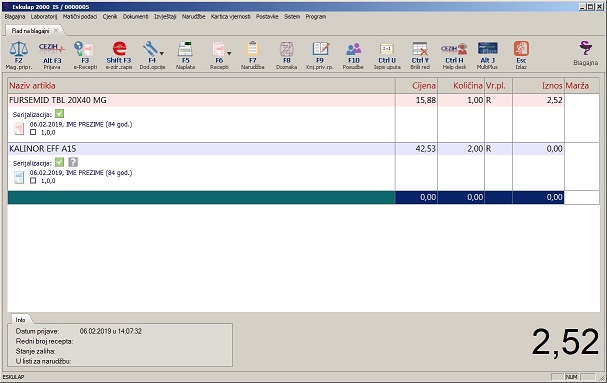The width and height of the screenshot is (607, 383).
Task: Click blue recipe icon under KALINOR
Action: tap(19, 177)
